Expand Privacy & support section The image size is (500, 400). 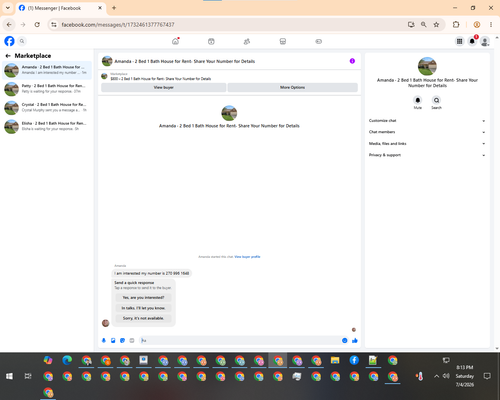[427, 155]
